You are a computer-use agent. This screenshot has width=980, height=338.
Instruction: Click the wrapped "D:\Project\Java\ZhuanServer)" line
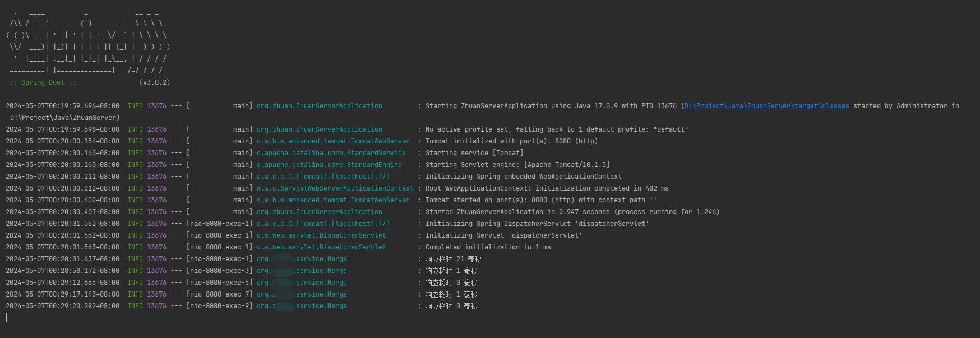pyautogui.click(x=64, y=118)
